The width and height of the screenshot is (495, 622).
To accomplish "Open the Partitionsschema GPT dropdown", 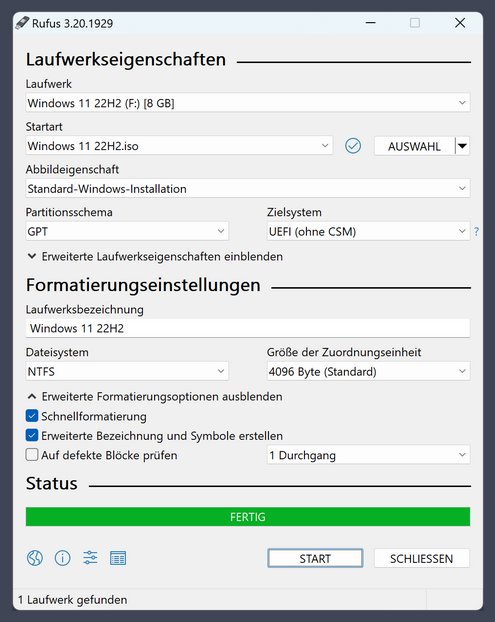I will click(x=127, y=231).
